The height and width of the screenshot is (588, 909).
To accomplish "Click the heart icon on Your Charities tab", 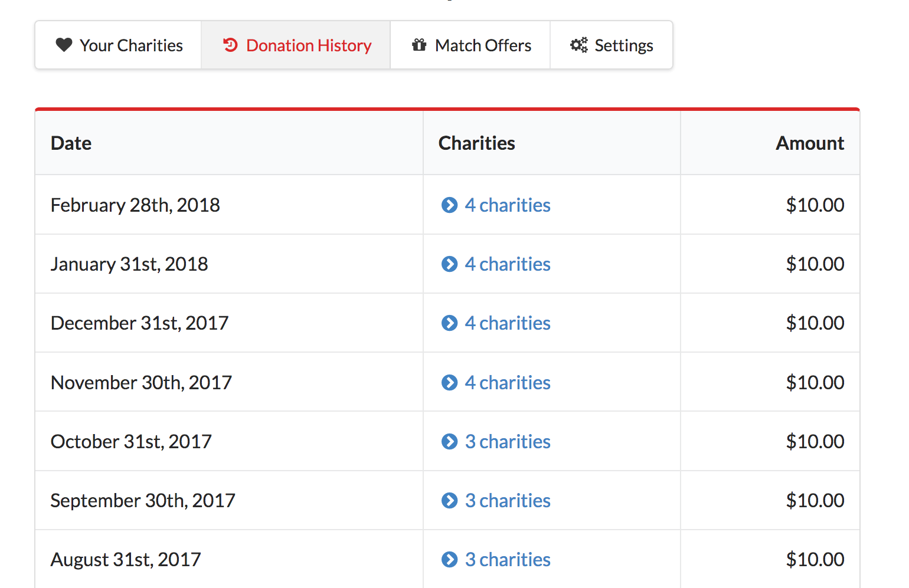I will [x=64, y=44].
